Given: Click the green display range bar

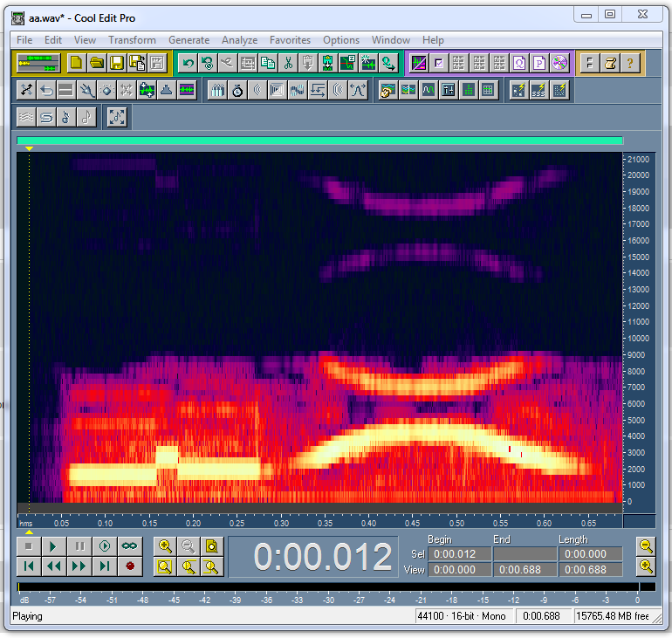Looking at the screenshot, I should click(319, 141).
